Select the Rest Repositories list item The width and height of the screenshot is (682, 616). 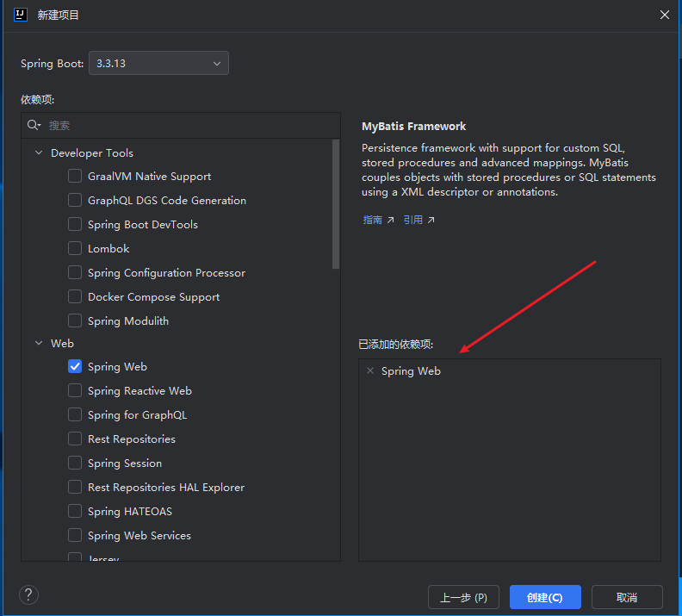tap(131, 439)
